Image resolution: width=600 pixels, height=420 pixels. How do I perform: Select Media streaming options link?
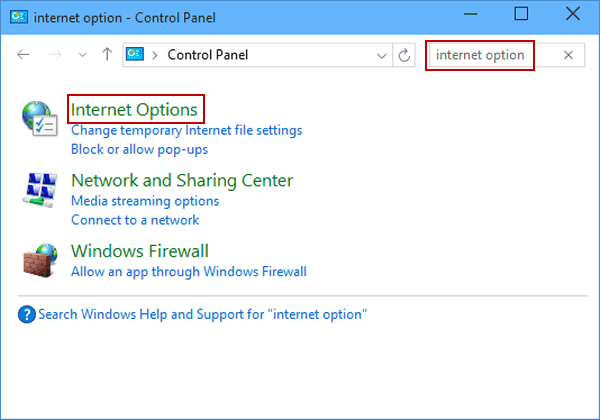click(x=145, y=201)
